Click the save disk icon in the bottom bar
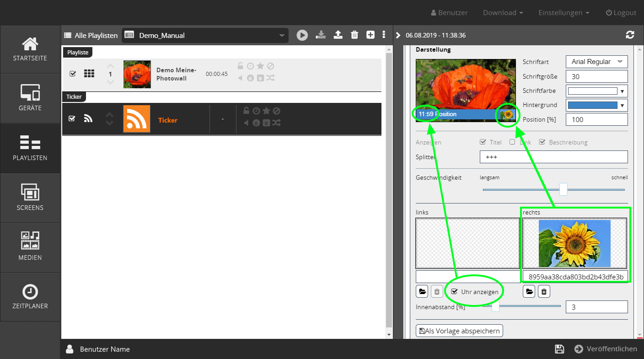The width and height of the screenshot is (644, 359). tap(559, 349)
